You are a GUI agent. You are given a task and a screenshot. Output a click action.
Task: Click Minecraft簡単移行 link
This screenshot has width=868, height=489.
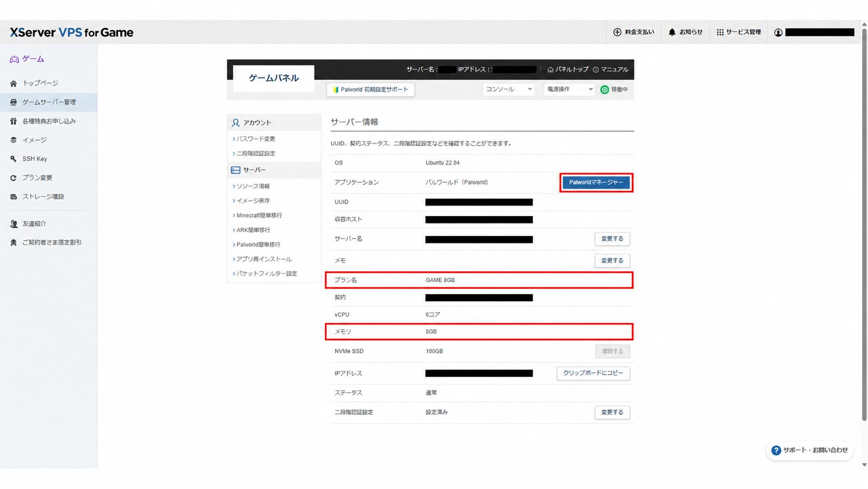coord(259,215)
